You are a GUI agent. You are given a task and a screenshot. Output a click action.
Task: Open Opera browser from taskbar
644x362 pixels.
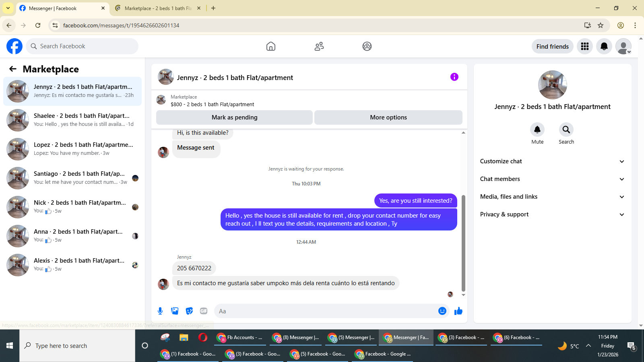(x=203, y=337)
